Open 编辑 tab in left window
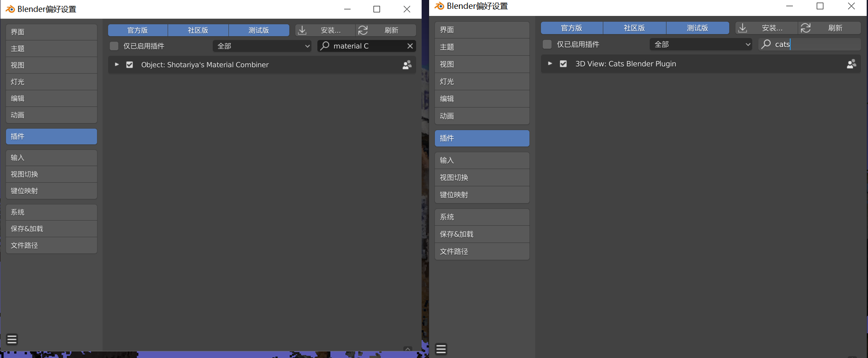 point(51,98)
